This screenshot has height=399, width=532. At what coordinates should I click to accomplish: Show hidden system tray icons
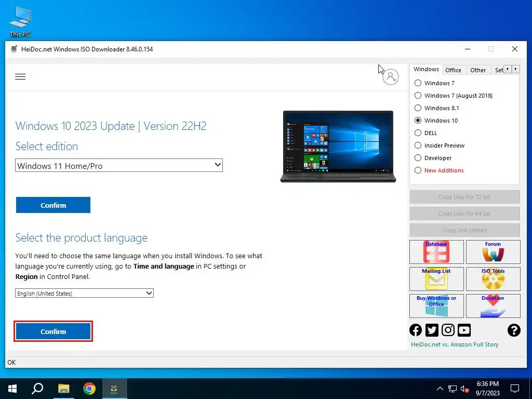440,389
